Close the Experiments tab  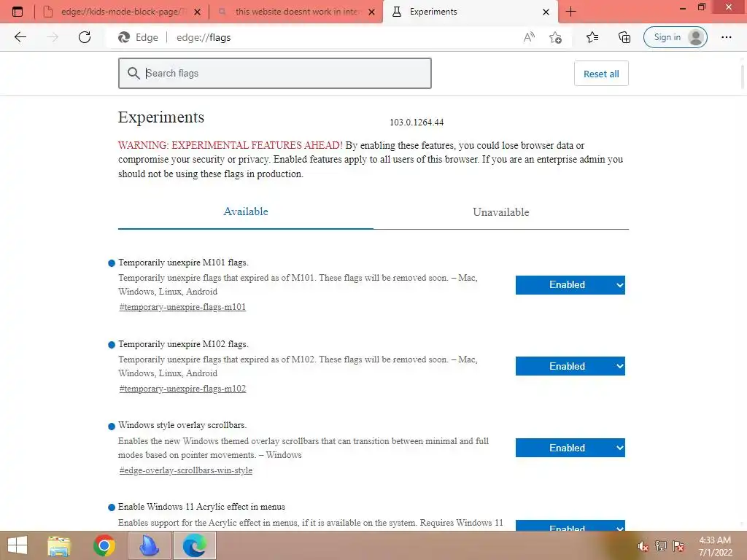546,12
